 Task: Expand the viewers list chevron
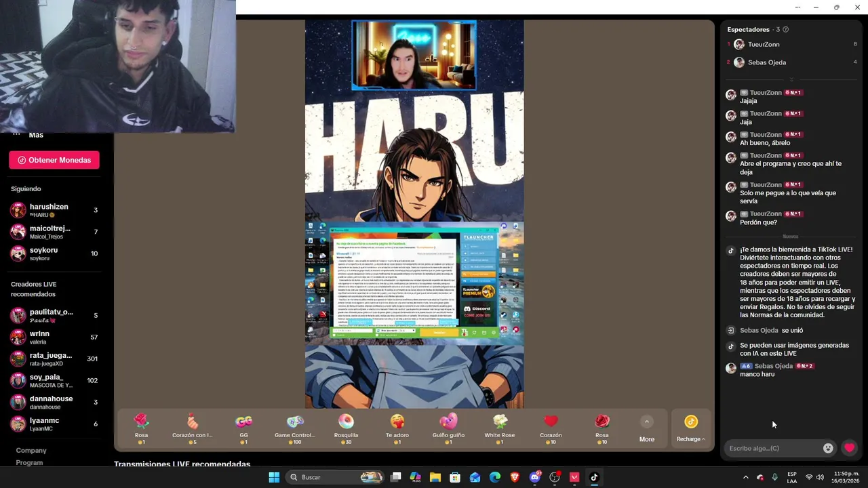(791, 79)
